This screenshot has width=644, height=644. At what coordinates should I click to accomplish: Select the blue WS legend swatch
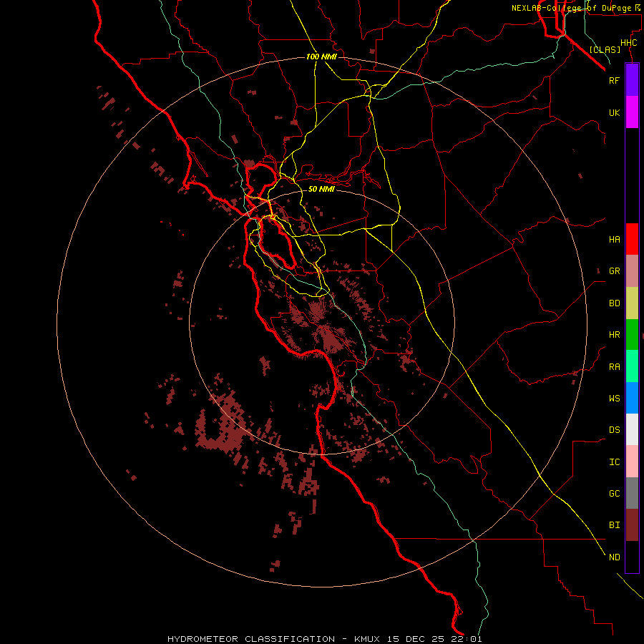click(x=632, y=398)
